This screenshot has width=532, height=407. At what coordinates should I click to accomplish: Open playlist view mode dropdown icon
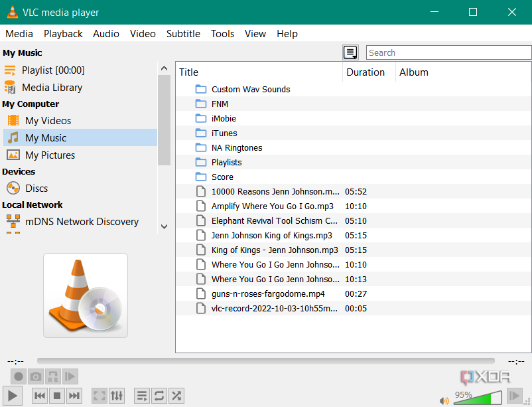click(x=350, y=52)
